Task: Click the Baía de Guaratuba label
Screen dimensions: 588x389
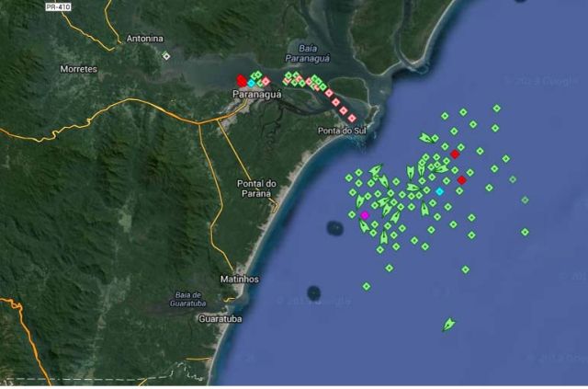Action: (187, 299)
